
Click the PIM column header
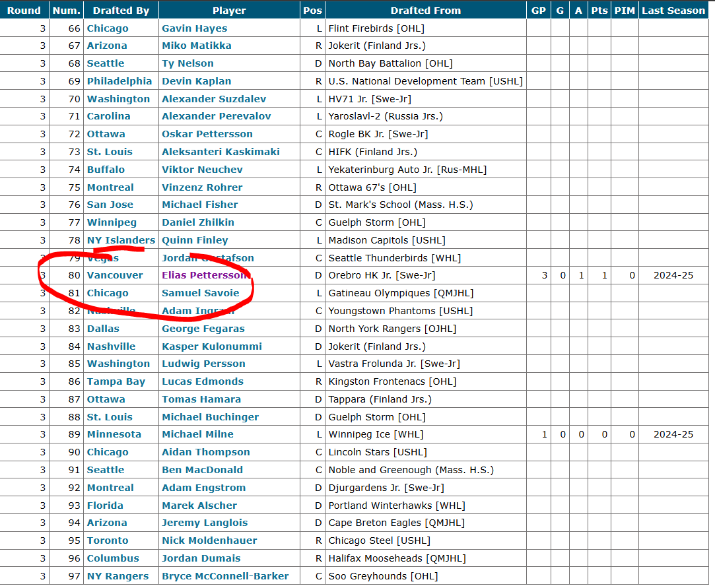625,11
